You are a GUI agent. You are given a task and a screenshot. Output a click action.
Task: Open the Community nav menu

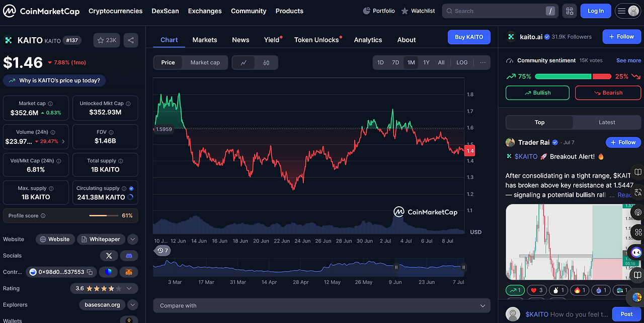click(x=249, y=11)
